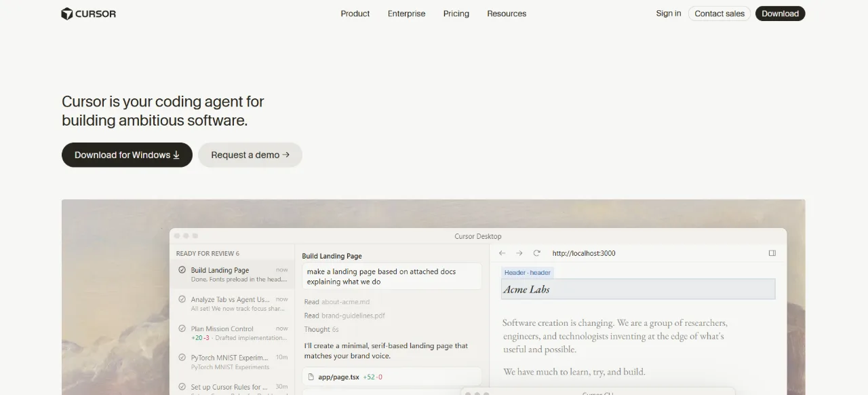Click the browser forward arrow in demo
868x395 pixels.
coord(519,253)
